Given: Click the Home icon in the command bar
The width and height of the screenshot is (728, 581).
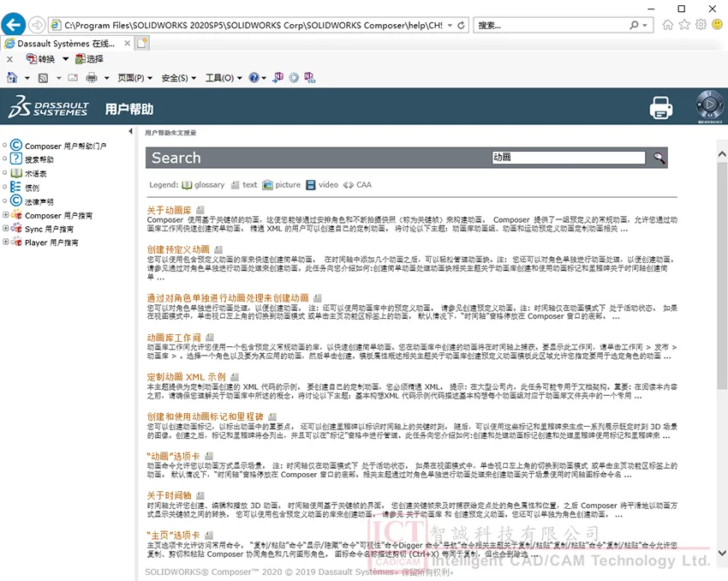Looking at the screenshot, I should point(13,78).
